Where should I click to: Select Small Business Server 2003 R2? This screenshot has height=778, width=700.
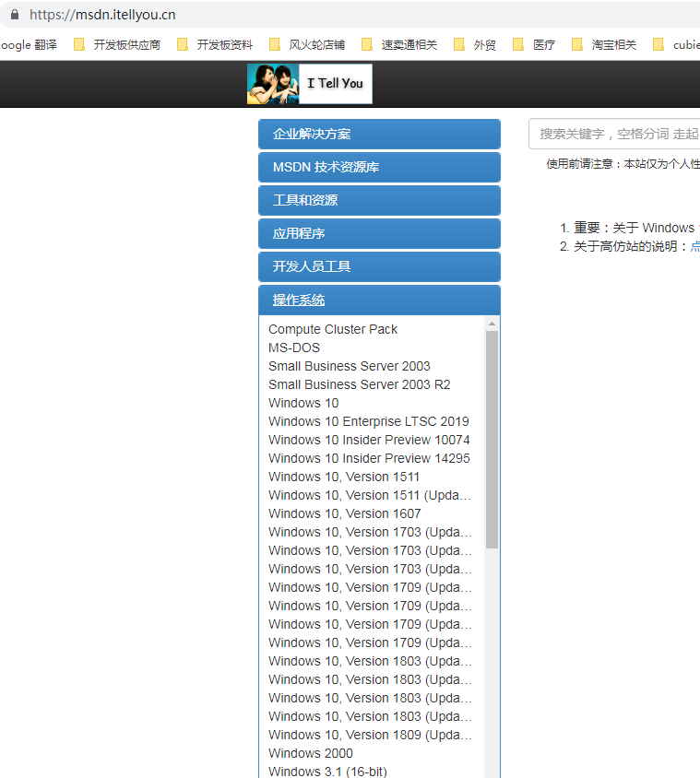359,384
